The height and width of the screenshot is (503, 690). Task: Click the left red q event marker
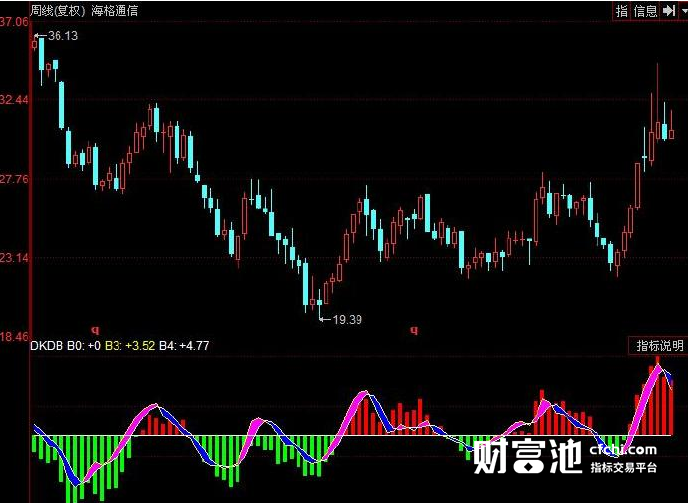[95, 330]
